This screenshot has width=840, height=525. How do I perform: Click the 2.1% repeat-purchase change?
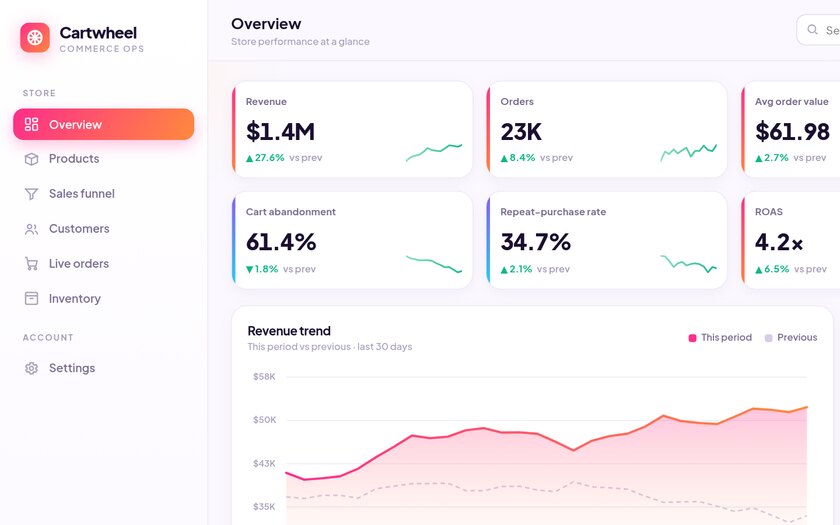[516, 269]
